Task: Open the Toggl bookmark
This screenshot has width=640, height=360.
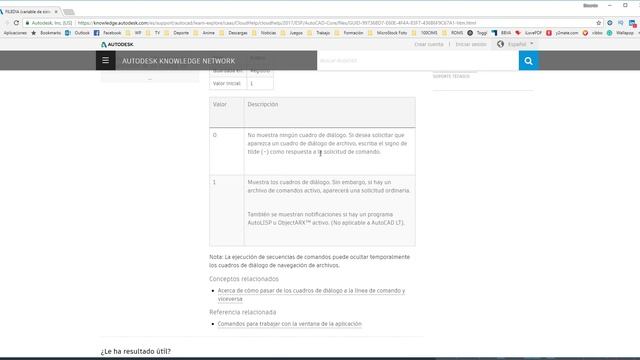Action: (x=477, y=33)
